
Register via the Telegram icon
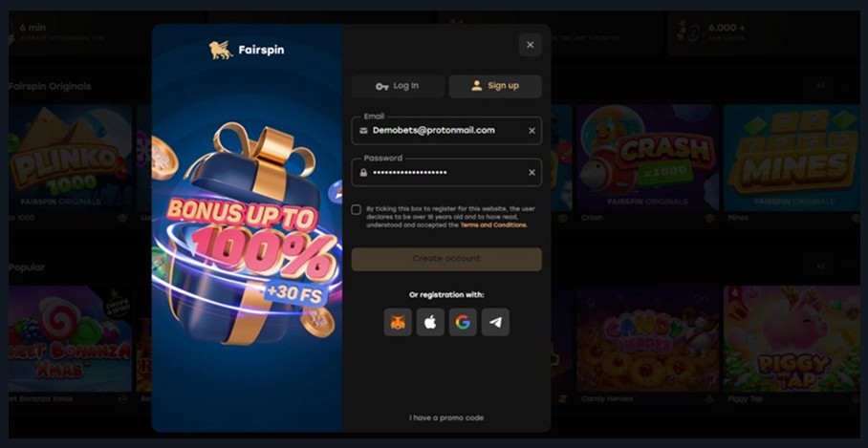point(495,322)
